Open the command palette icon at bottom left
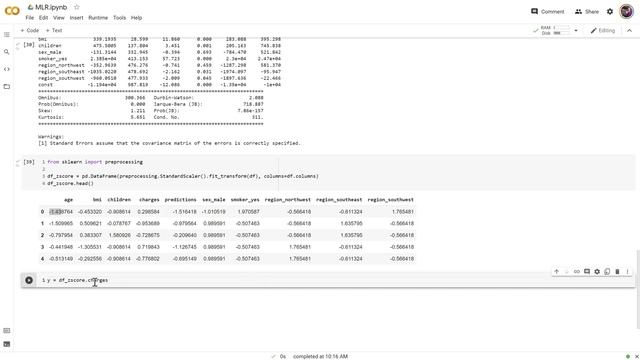The width and height of the screenshot is (640, 360). pos(7,331)
